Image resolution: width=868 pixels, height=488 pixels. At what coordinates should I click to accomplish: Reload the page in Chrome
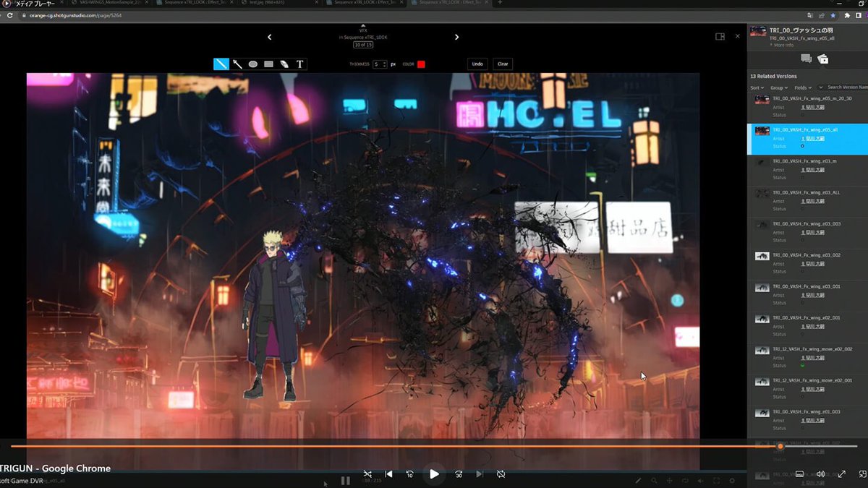tap(10, 14)
